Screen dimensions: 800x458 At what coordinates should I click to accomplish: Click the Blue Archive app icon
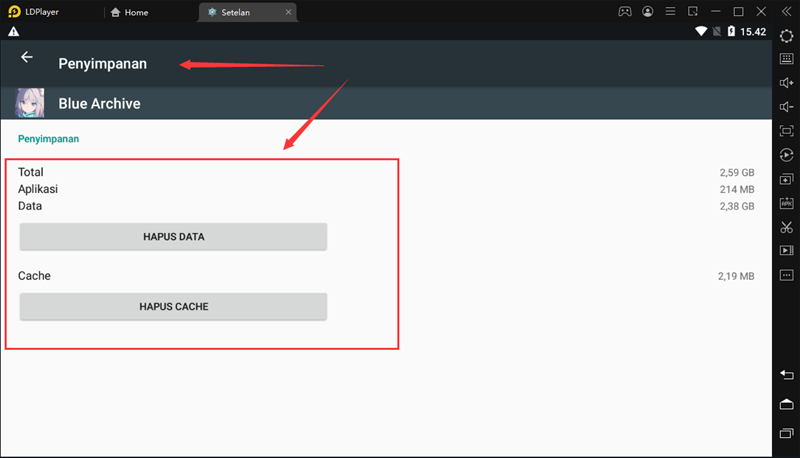click(x=30, y=103)
